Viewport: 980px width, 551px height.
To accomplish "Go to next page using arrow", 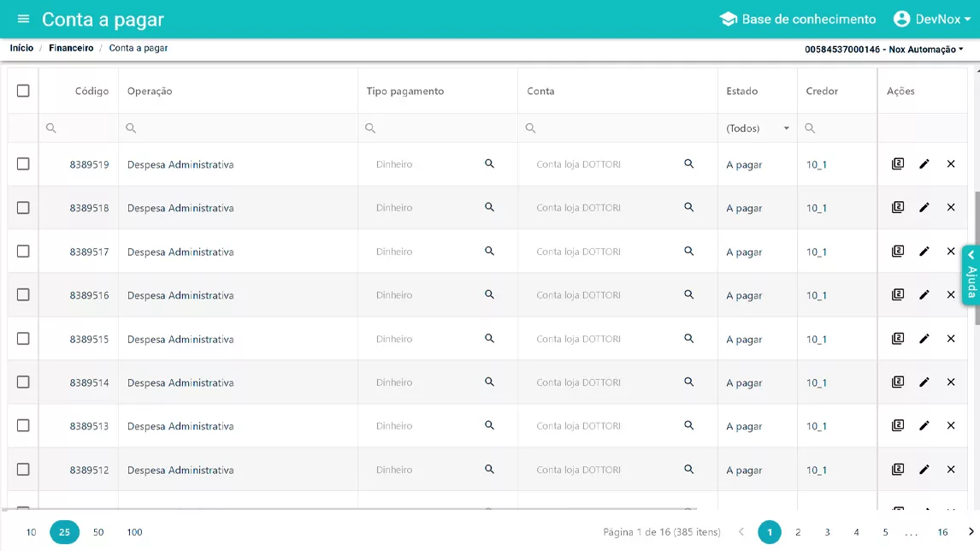I will click(971, 531).
